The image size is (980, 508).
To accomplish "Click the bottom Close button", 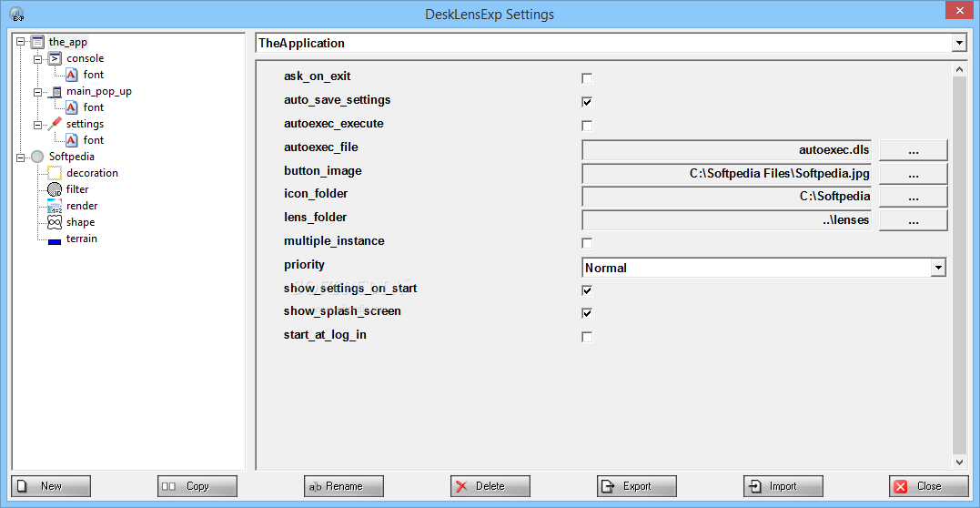I will pos(929,486).
